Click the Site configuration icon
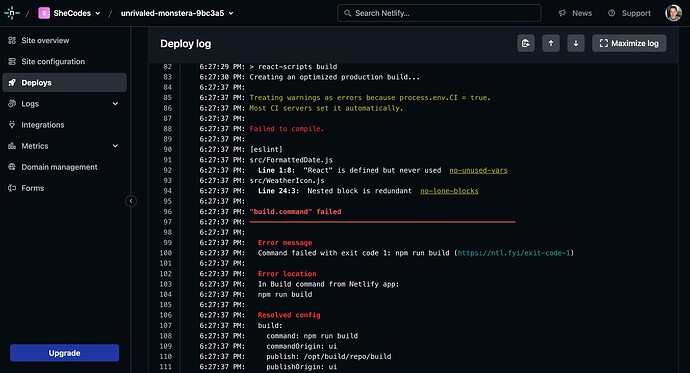690x373 pixels. pos(12,62)
